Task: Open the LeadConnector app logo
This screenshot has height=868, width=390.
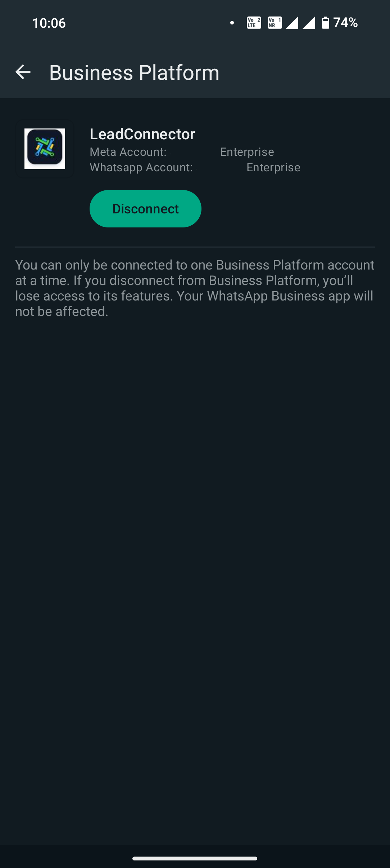Action: click(x=45, y=149)
